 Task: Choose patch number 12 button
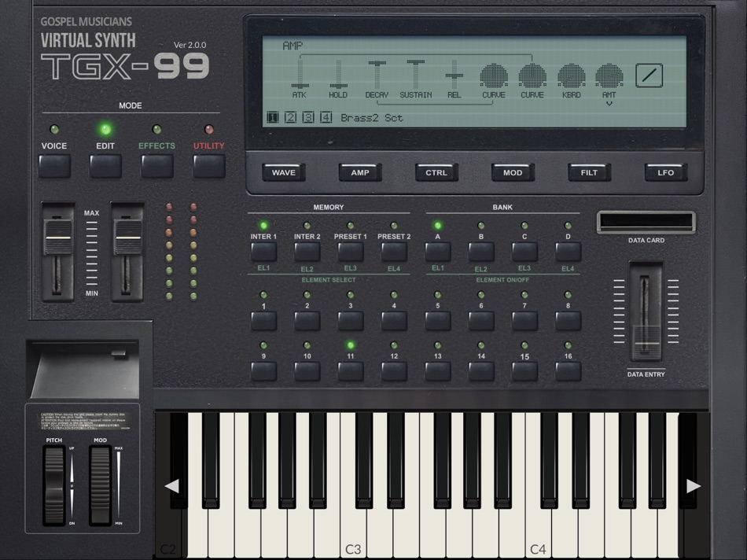[394, 371]
